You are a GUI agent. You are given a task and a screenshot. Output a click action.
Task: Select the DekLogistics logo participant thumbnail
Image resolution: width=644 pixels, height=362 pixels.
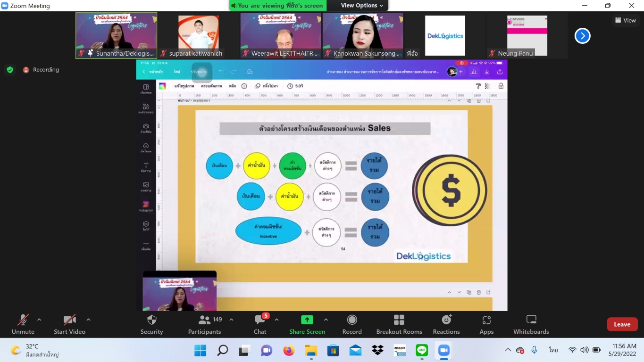(x=445, y=35)
